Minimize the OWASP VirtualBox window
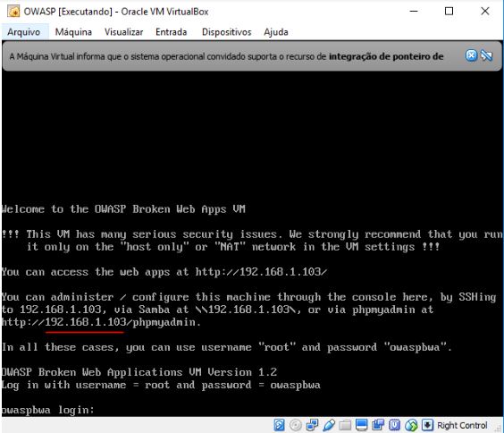Screen dimensions: 504x433 [x=414, y=12]
